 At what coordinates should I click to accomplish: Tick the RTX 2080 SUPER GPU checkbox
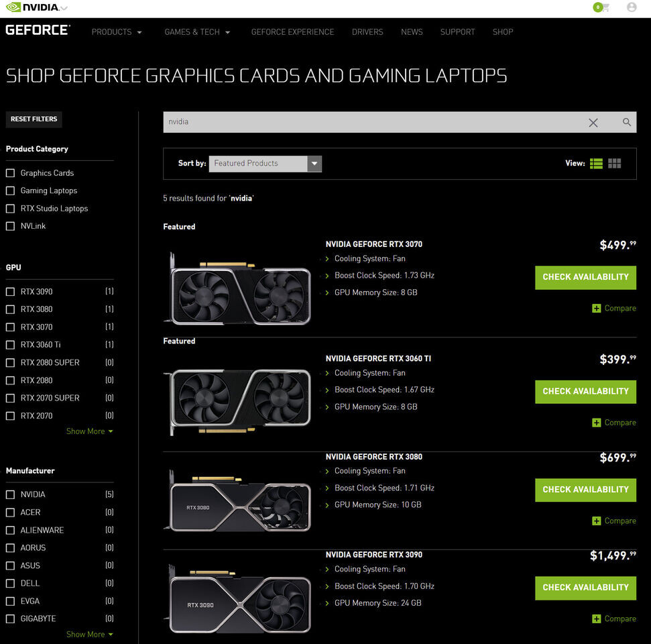10,363
